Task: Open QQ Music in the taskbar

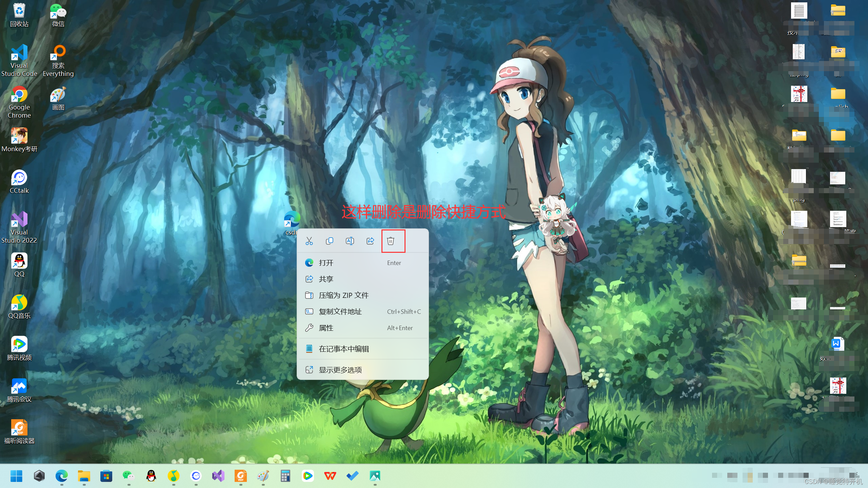Action: click(174, 476)
